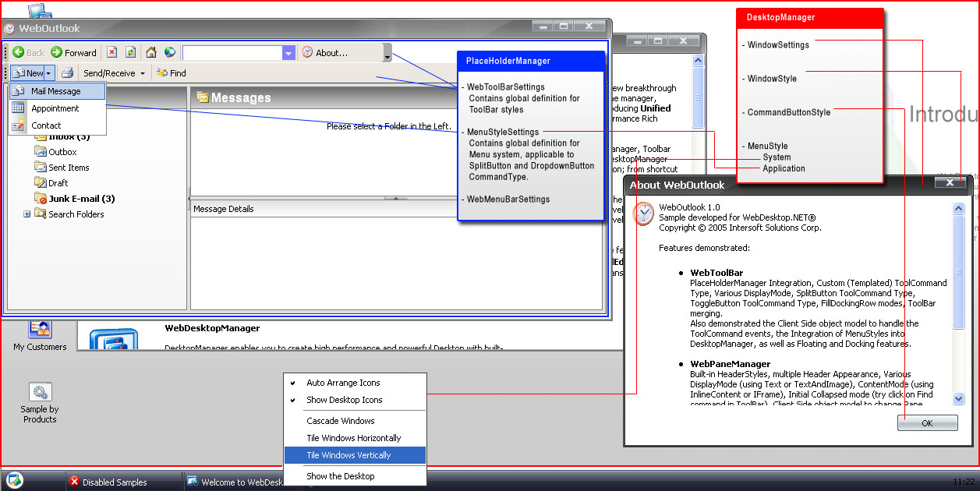Uncheck Show Desktop Icons option
Image resolution: width=980 pixels, height=491 pixels.
[344, 400]
